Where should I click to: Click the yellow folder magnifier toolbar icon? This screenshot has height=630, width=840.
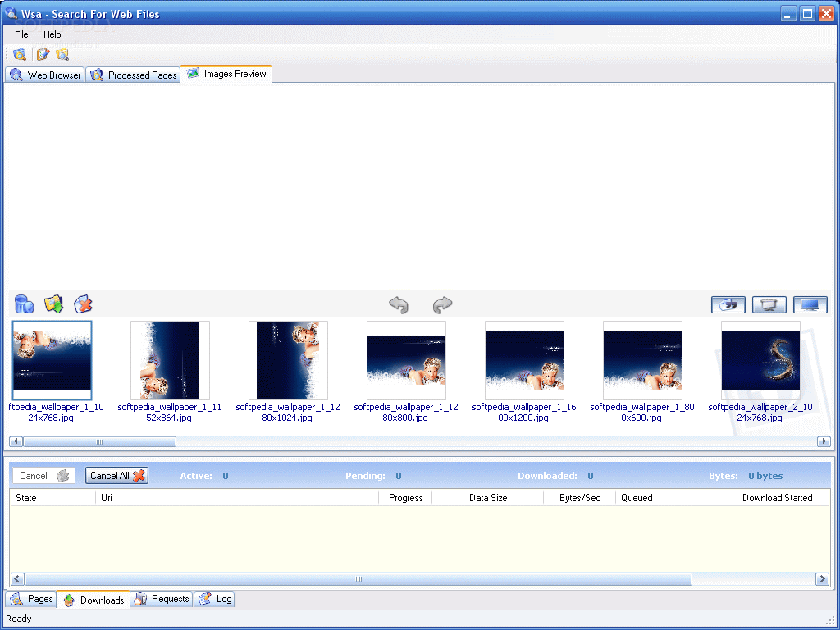click(62, 54)
